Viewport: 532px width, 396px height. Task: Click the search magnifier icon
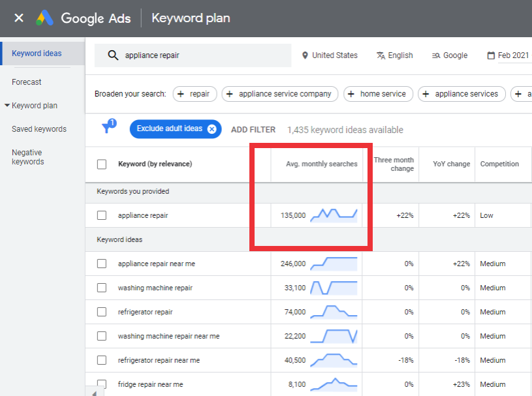point(113,55)
